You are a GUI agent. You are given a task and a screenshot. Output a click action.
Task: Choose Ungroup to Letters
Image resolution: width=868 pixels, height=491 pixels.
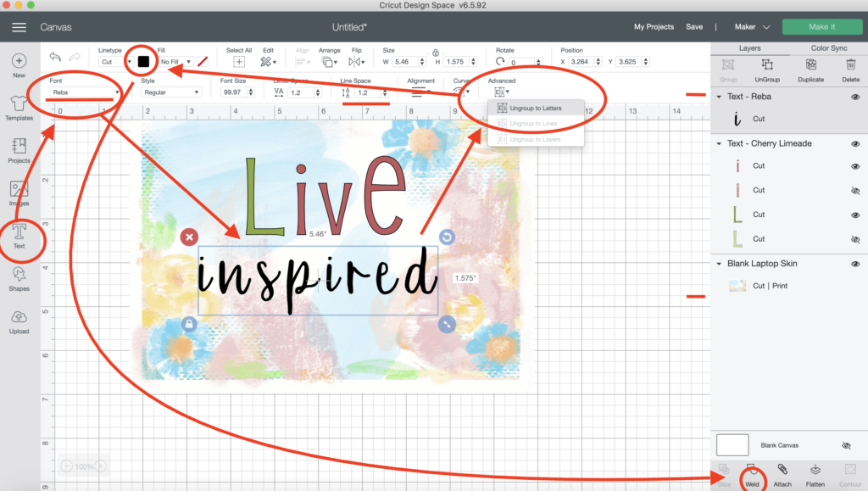536,108
